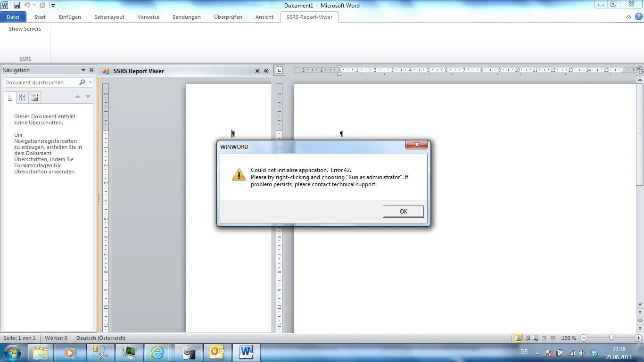
Task: Switch to Draft view icon
Action: tap(553, 338)
